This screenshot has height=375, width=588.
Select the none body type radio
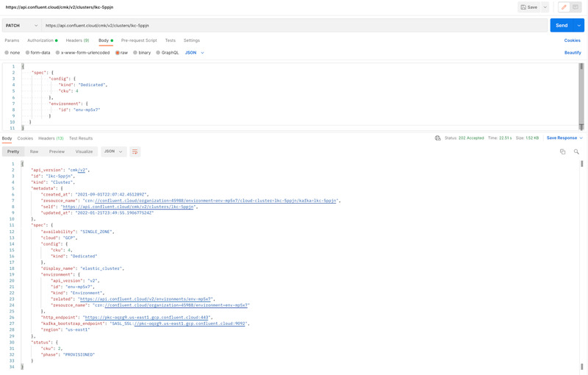[7, 53]
